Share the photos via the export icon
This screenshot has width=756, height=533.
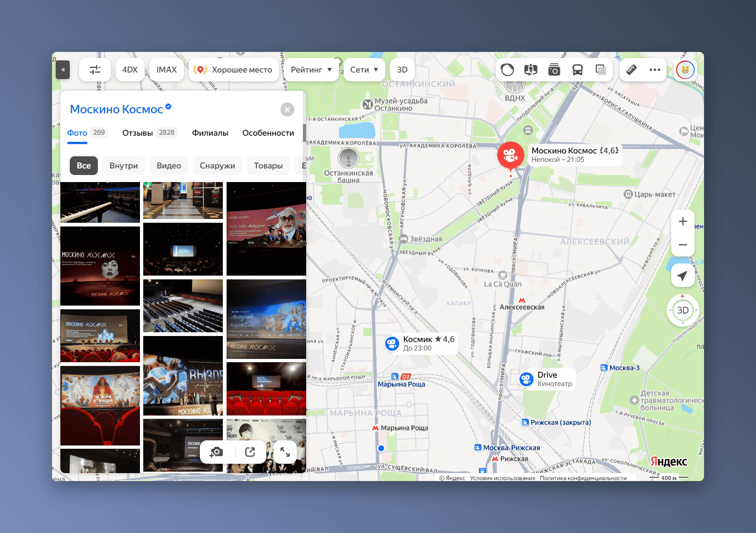[250, 452]
